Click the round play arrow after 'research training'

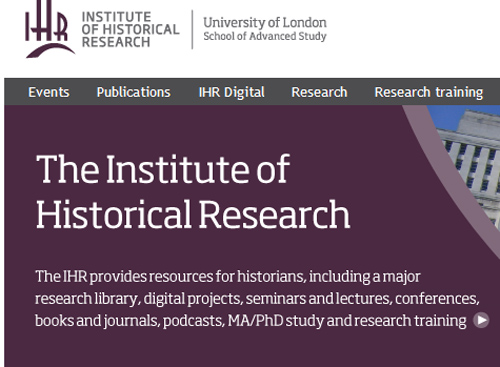tap(481, 320)
